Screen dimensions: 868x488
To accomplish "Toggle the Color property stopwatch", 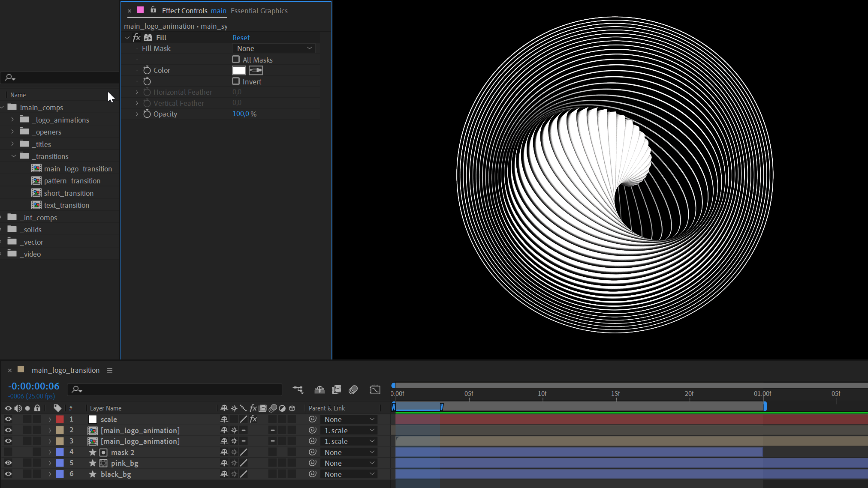I will [x=147, y=70].
